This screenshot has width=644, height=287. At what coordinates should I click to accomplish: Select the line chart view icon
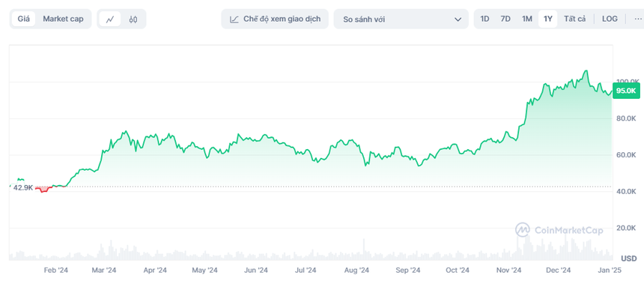[109, 19]
